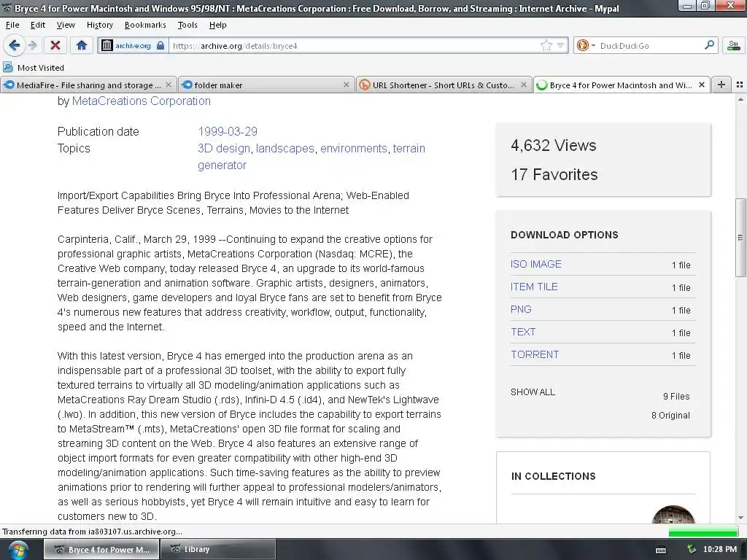
Task: Click the DuckDuckGo search field
Action: click(650, 46)
